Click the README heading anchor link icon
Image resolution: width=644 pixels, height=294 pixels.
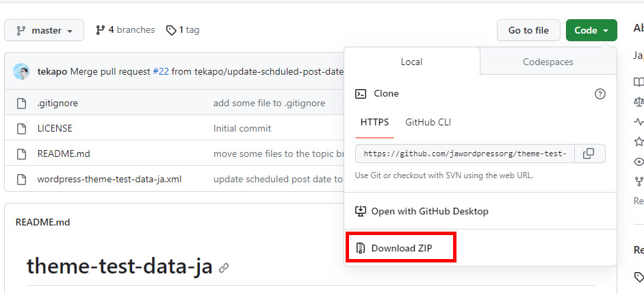click(224, 268)
